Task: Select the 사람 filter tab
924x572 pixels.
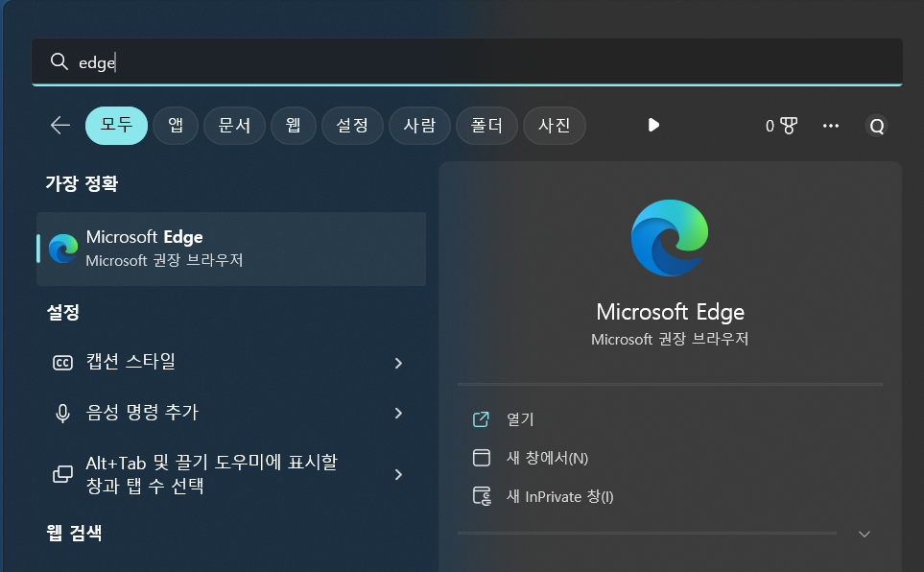Action: [419, 125]
